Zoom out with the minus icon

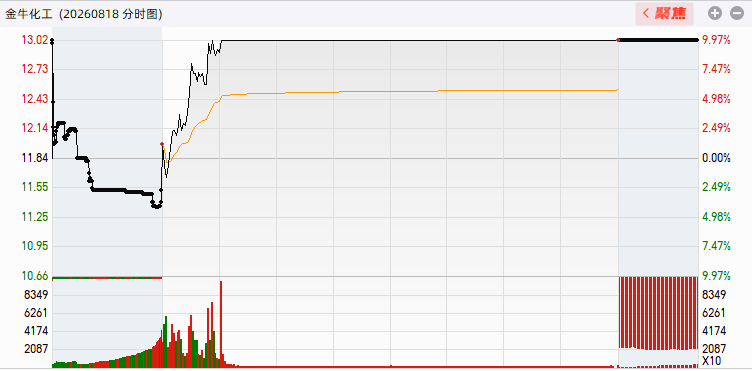(737, 13)
